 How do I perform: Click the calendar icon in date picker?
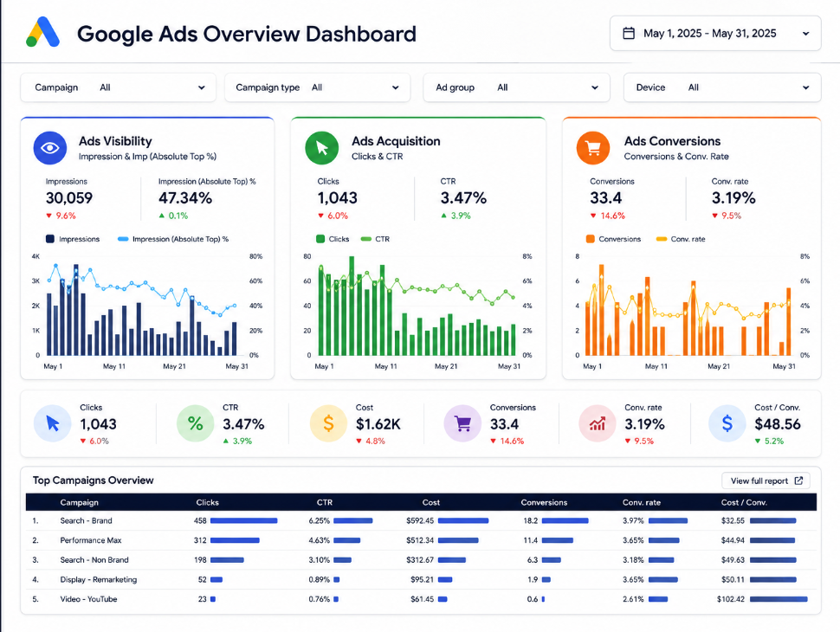pyautogui.click(x=629, y=33)
